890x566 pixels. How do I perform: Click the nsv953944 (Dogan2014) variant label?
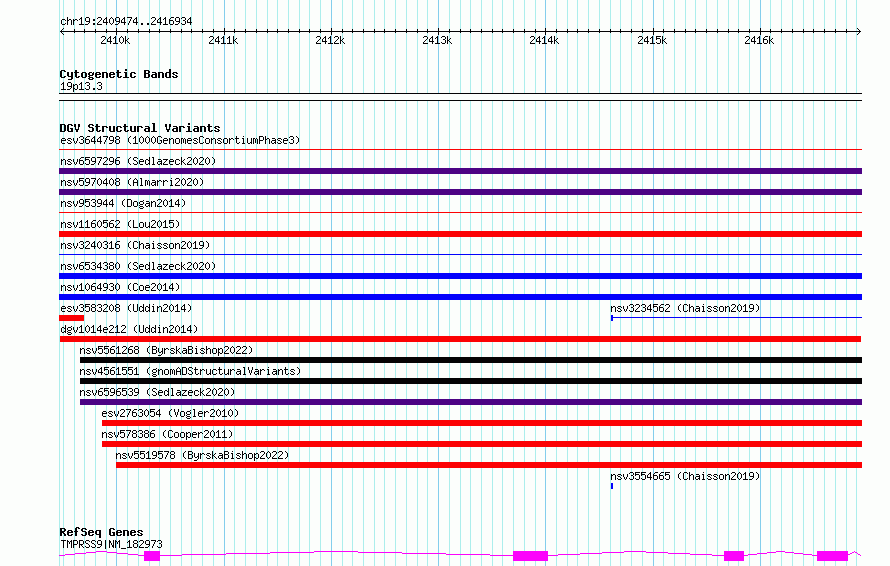click(x=123, y=203)
